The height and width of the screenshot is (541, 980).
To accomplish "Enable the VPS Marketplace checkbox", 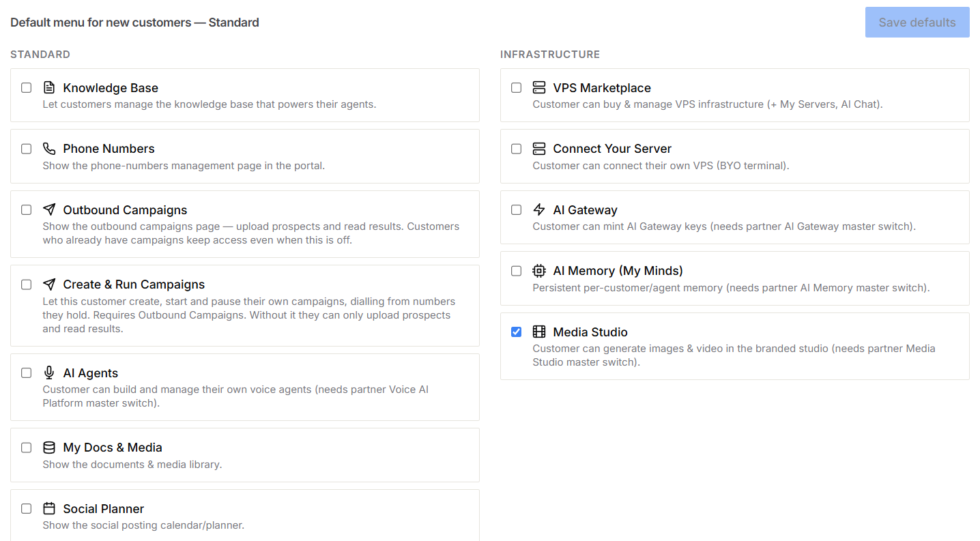I will pyautogui.click(x=516, y=87).
